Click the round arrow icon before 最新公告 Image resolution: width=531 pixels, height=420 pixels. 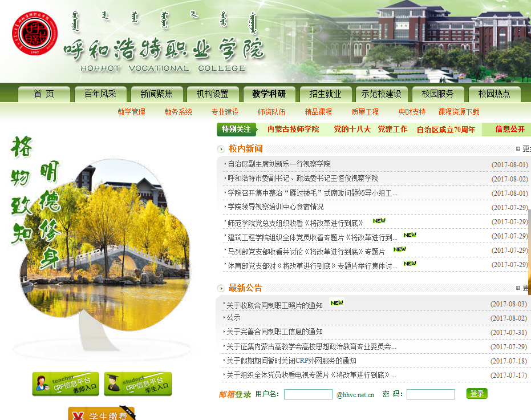pos(221,289)
